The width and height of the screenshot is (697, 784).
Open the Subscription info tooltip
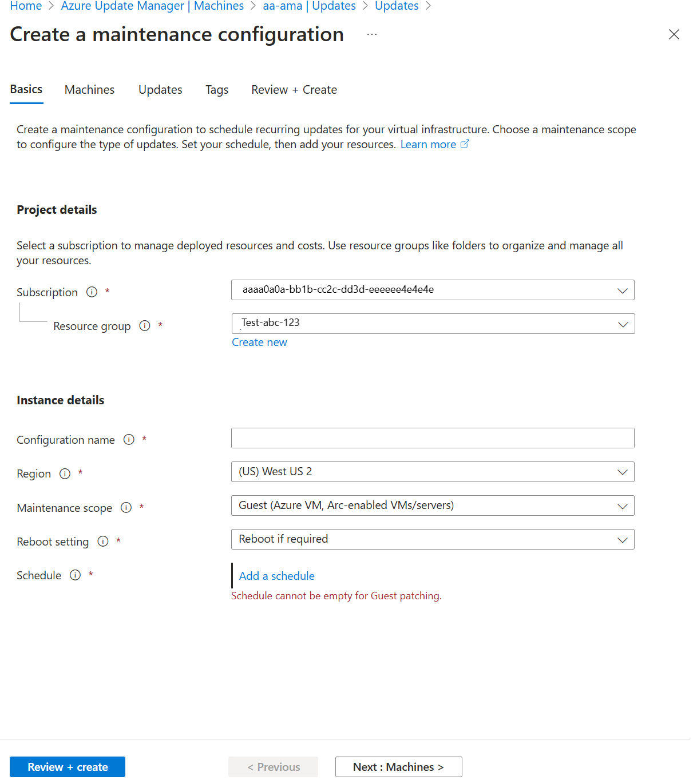[x=92, y=292]
